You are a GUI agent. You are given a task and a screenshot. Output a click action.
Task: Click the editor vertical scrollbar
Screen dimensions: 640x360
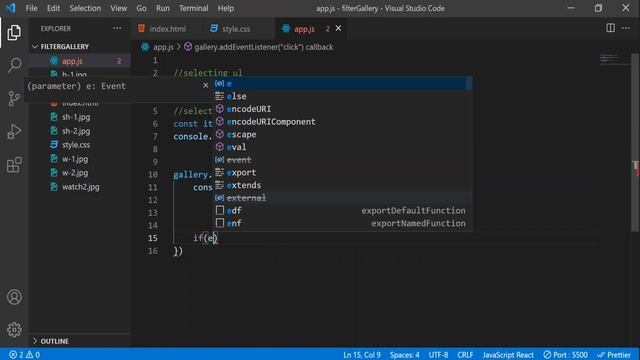pyautogui.click(x=635, y=143)
